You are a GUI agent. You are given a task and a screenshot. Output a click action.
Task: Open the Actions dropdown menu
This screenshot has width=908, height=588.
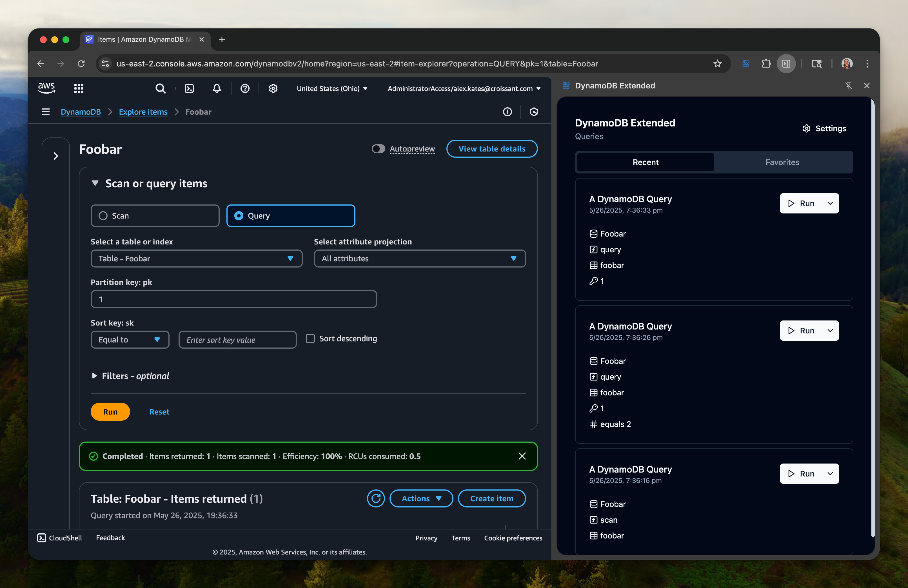pyautogui.click(x=421, y=498)
